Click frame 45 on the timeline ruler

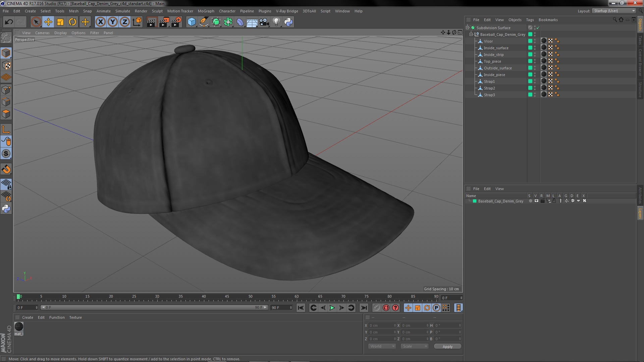(227, 297)
